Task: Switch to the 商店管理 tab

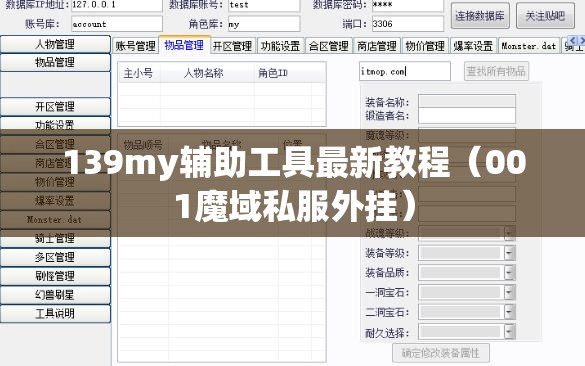Action: 377,46
